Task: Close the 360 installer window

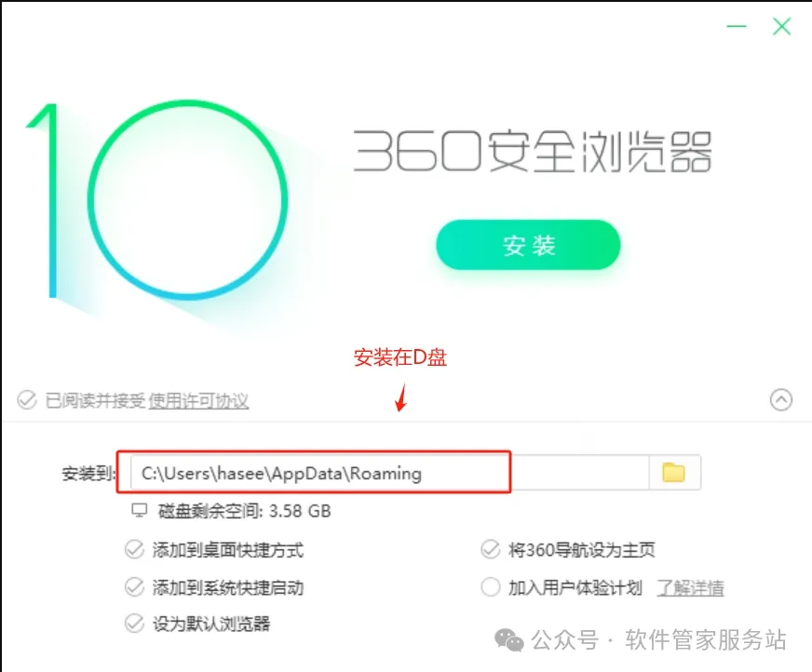Action: coord(781,26)
